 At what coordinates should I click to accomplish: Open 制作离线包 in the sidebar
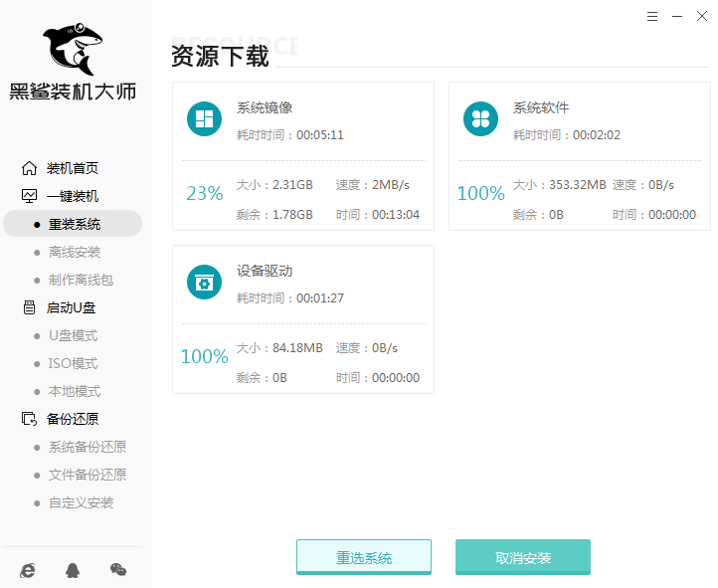(82, 280)
